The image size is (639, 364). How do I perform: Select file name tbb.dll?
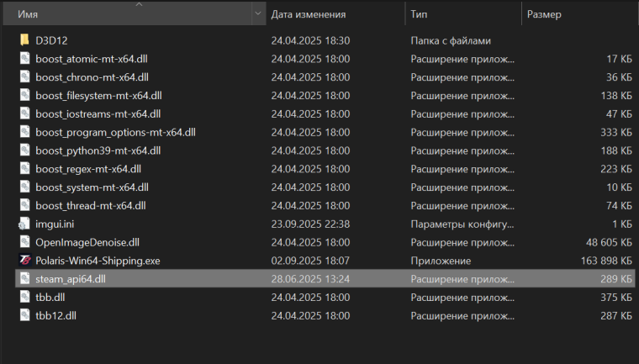50,298
